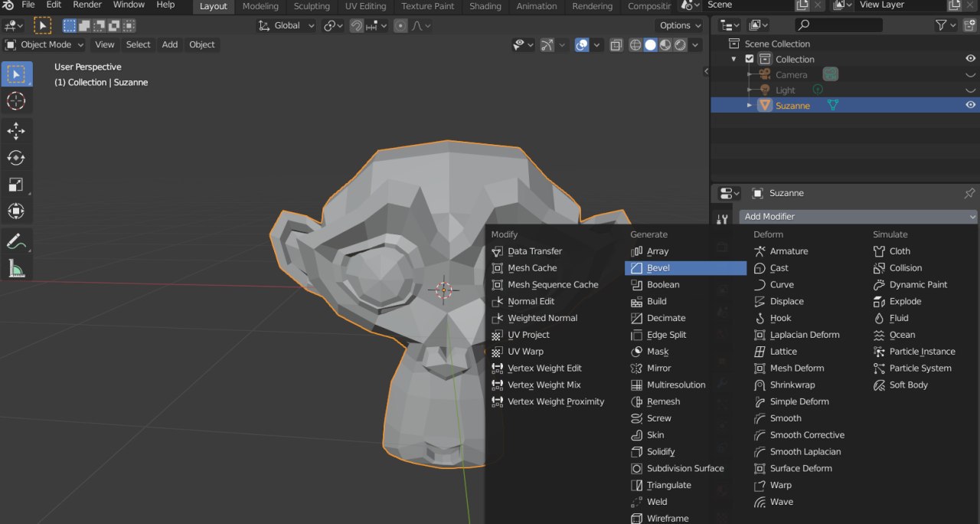
Task: Switch to solid viewport shading
Action: point(651,45)
